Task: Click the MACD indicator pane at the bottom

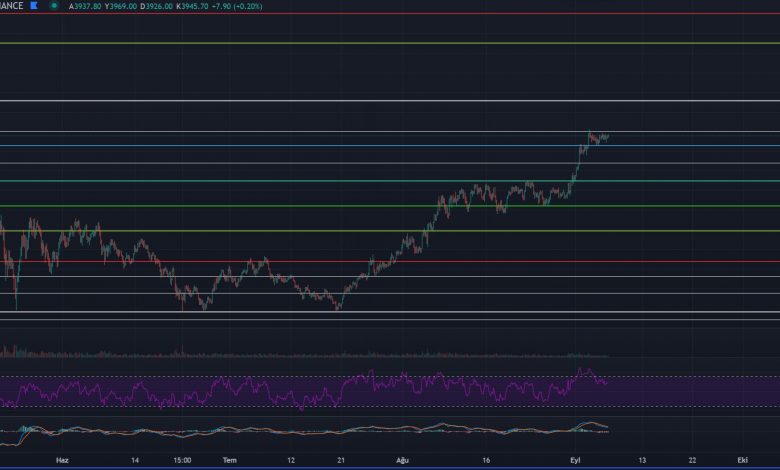Action: click(x=300, y=430)
